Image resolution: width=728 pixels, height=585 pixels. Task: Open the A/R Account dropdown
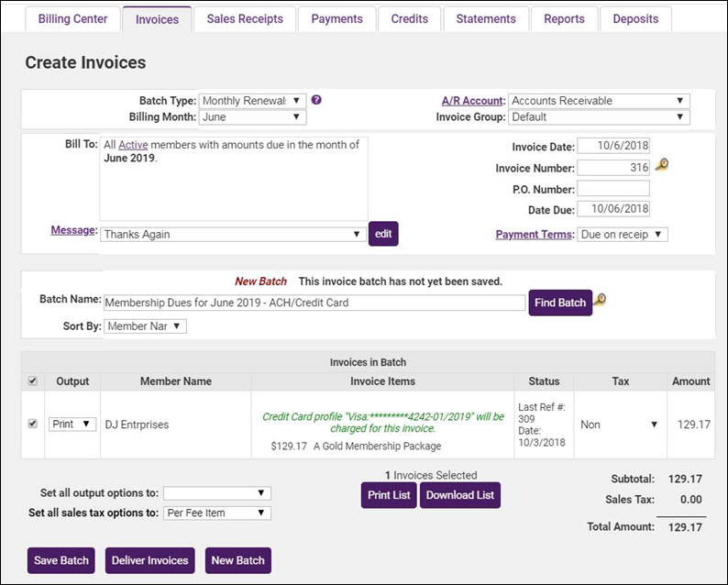[599, 101]
